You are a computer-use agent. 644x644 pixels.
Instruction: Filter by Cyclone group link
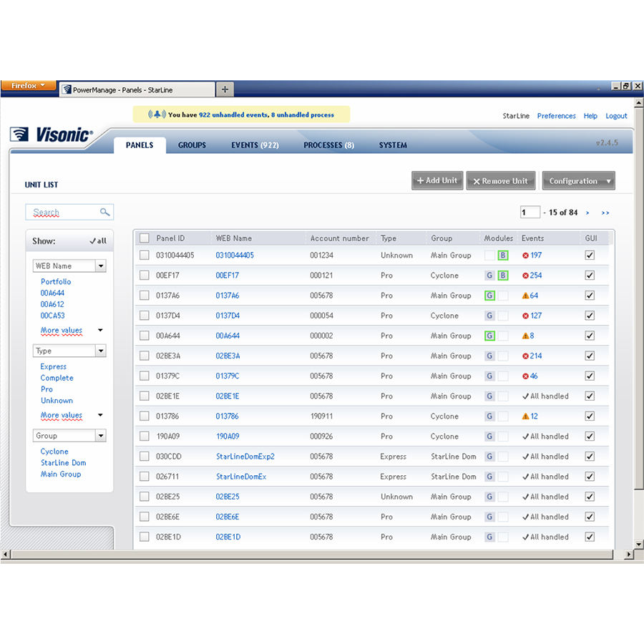point(54,451)
